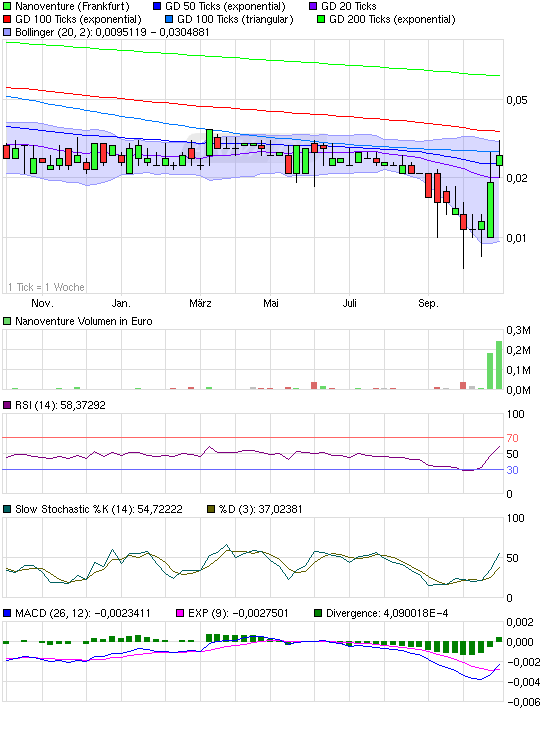Click the 'Mai' axis label
545x736 pixels.
(271, 303)
